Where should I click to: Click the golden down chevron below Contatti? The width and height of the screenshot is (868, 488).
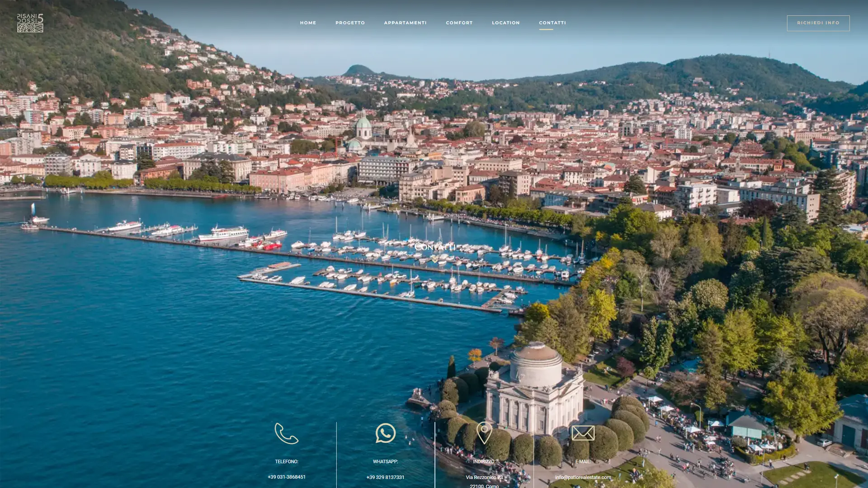click(x=434, y=259)
